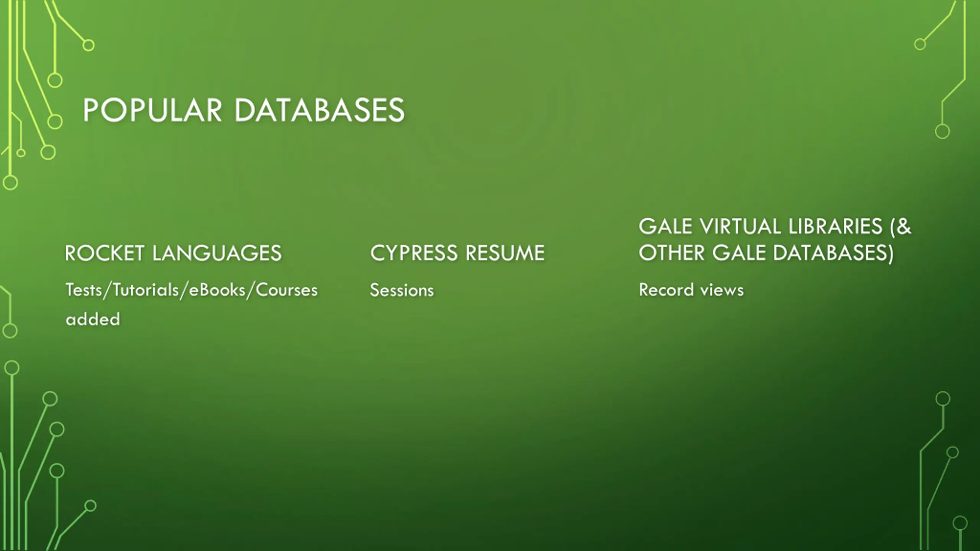Click the word 'added' under Rocket Languages

point(93,319)
